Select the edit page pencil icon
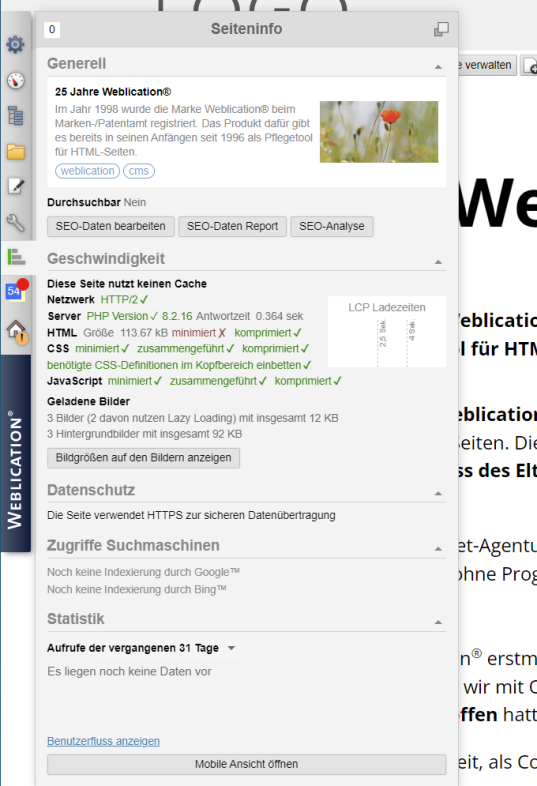Image resolution: width=537 pixels, height=786 pixels. [x=16, y=186]
